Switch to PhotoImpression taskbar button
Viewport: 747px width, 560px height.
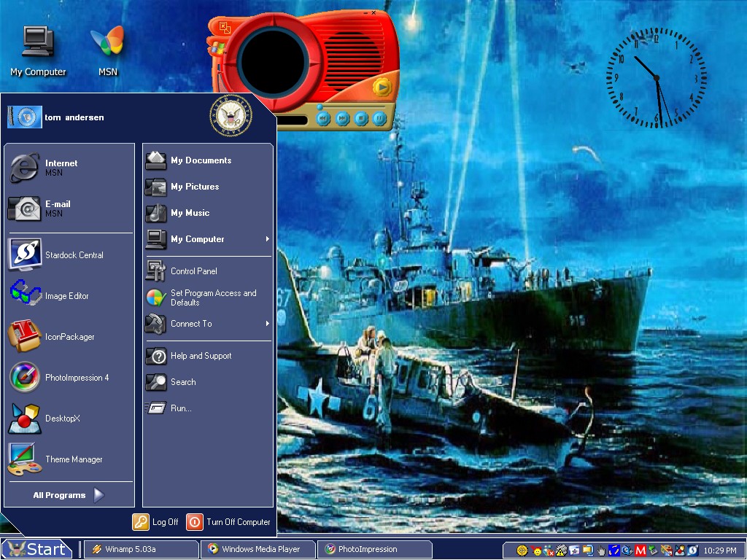pyautogui.click(x=374, y=549)
